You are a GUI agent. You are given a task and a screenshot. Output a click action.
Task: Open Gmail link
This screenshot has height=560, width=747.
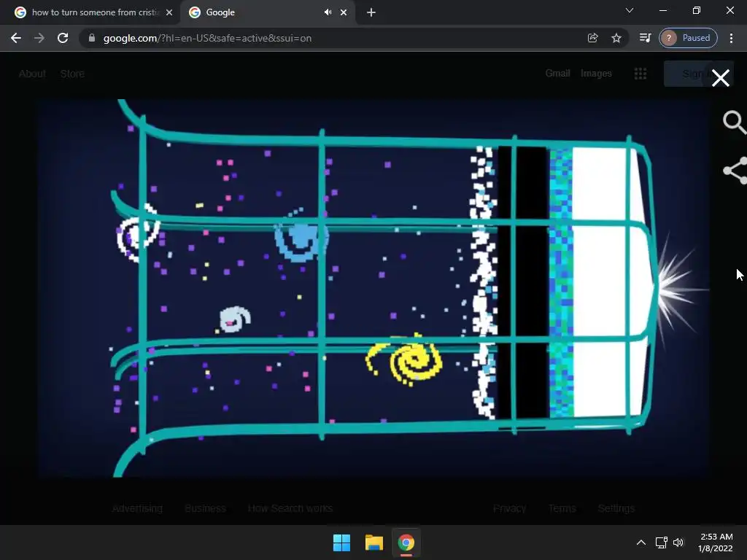(557, 74)
